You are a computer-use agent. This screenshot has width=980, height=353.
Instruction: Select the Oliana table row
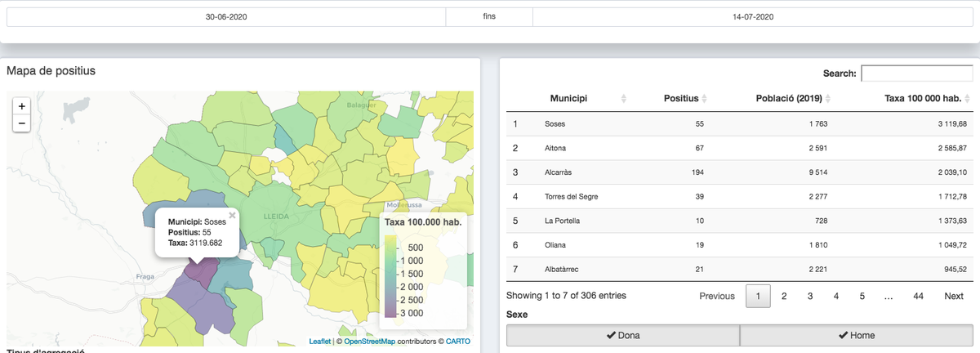tap(740, 245)
